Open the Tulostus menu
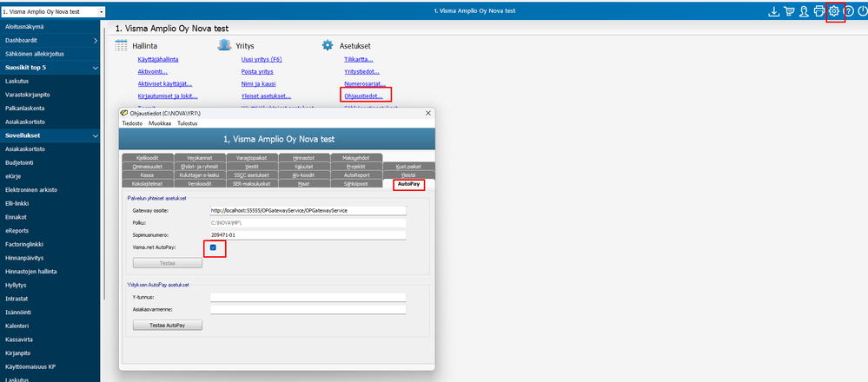 [x=187, y=123]
